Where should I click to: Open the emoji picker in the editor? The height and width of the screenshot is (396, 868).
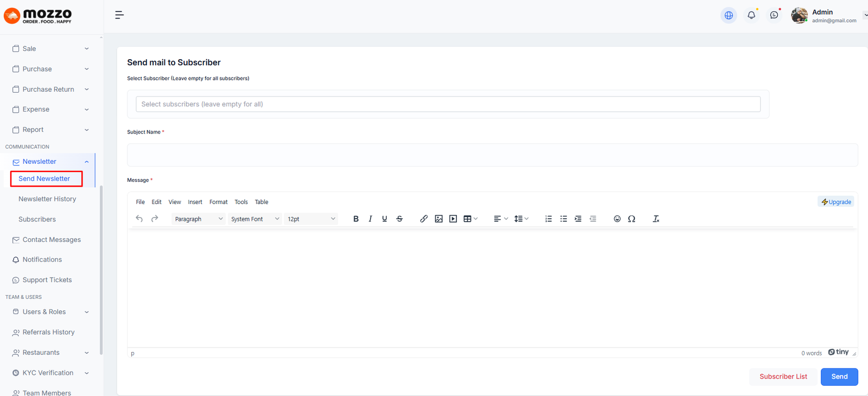coord(617,219)
